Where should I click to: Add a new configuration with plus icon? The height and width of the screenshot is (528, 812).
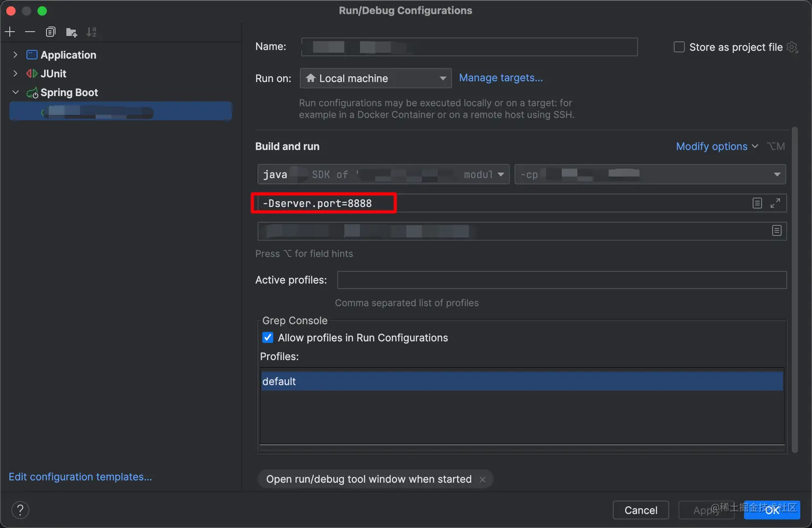click(10, 32)
